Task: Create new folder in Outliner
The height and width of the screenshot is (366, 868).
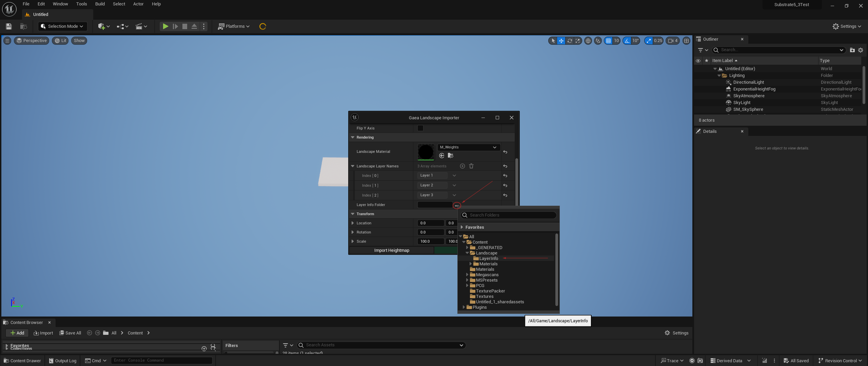Action: pos(852,50)
